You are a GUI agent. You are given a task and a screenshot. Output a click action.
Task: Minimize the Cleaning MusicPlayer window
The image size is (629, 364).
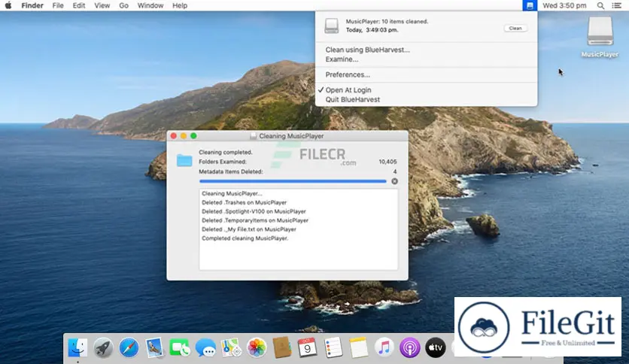tap(184, 136)
